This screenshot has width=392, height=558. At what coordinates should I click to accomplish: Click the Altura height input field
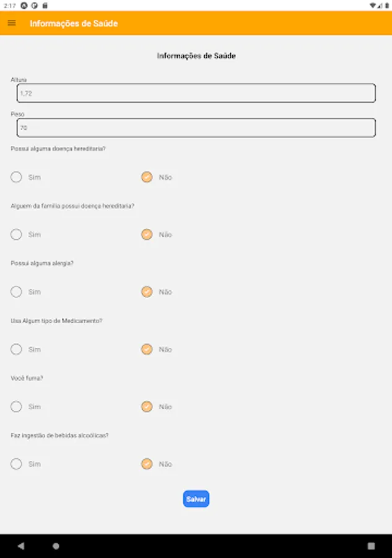click(196, 93)
